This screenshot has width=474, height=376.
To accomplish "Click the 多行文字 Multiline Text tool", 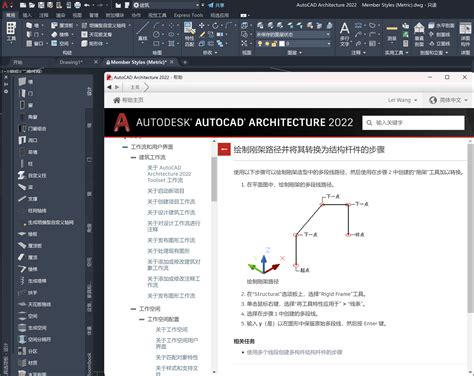I will (x=344, y=34).
